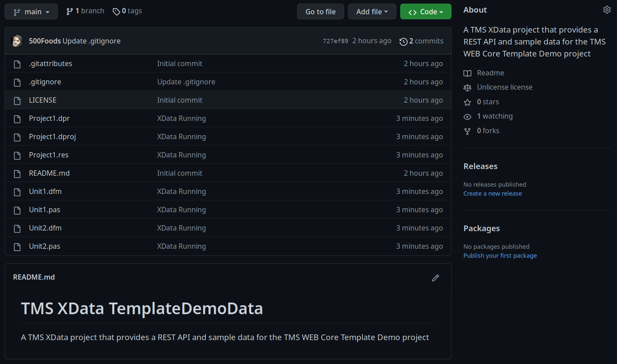Open XData Running commit for Project1.dpr
Viewport: 617px width, 364px height.
182,118
